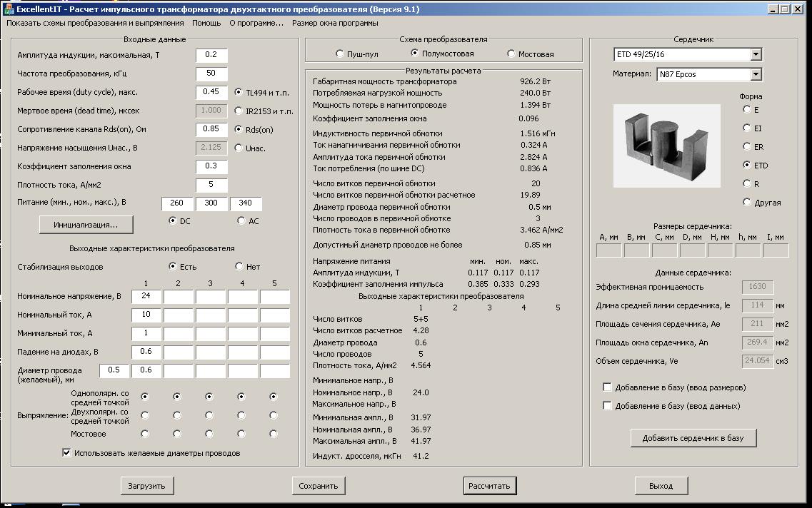
Task: Select the Пуш-пул converter scheme
Action: 340,54
